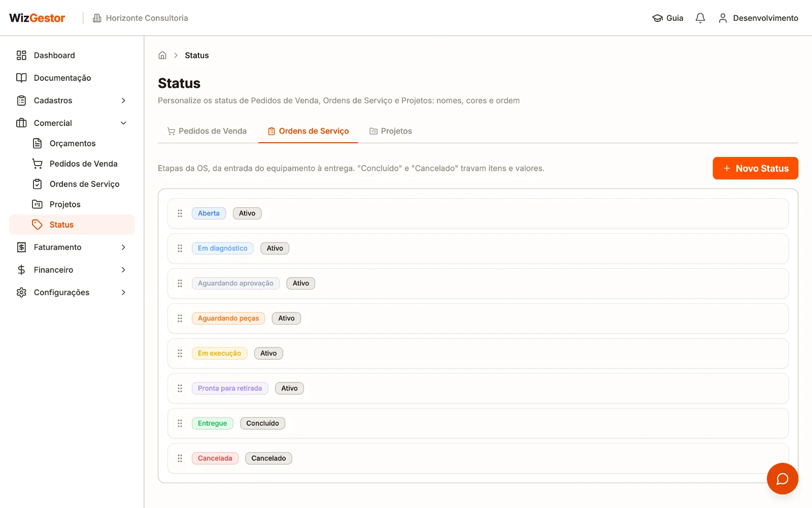Click drag handle of Em execução row

180,354
